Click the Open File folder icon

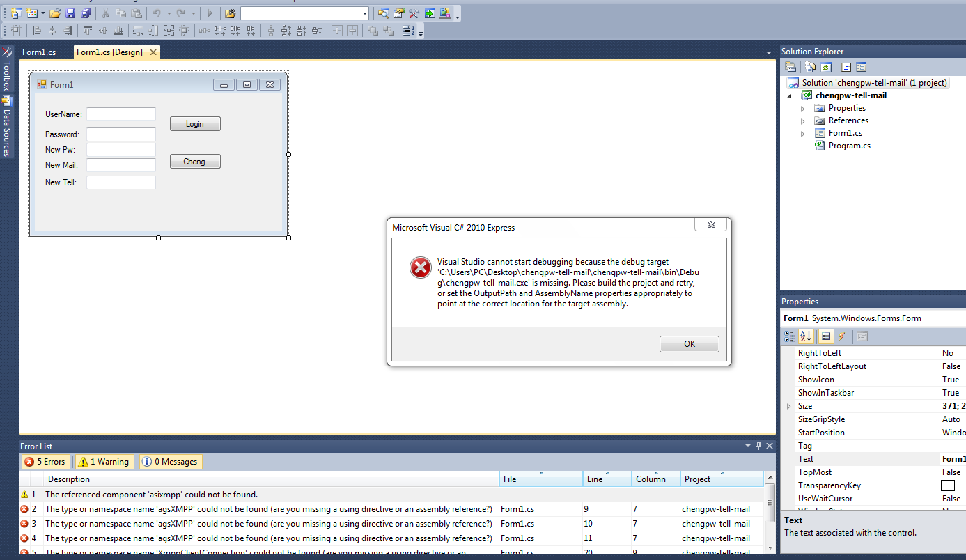click(x=55, y=13)
